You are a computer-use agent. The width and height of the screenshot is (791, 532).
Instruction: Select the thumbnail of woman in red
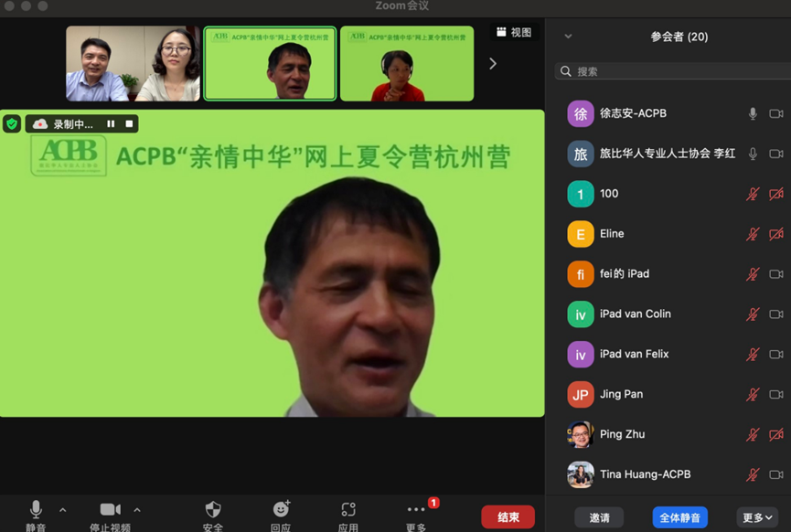tap(407, 64)
